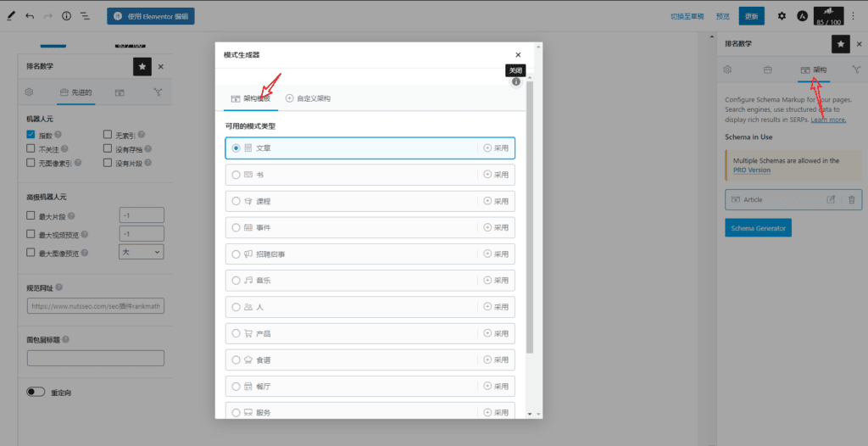Click the star icon in right panel
This screenshot has height=446, width=868.
tap(841, 44)
